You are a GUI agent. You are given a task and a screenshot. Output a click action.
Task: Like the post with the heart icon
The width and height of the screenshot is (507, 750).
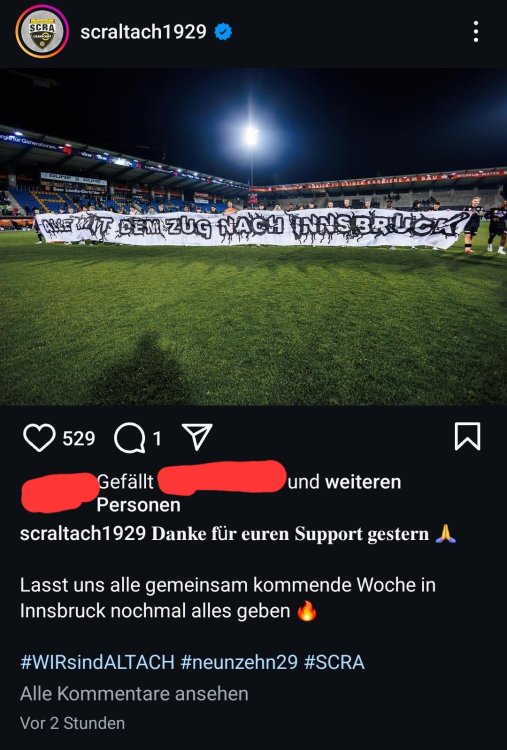tap(39, 438)
